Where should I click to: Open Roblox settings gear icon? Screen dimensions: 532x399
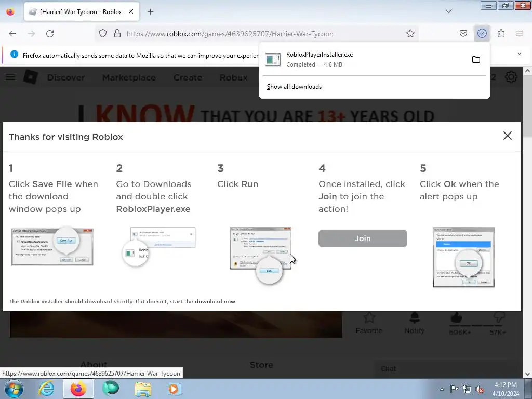click(x=511, y=77)
